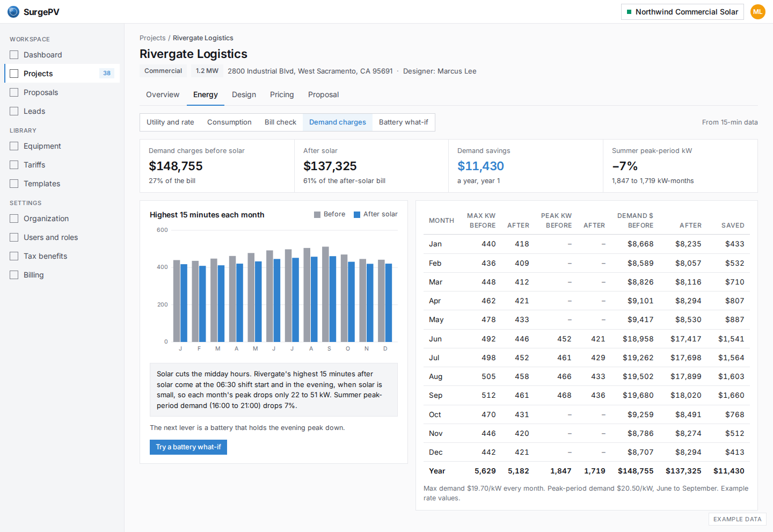Click the SurgePV logo icon
Viewport: 773px width, 532px height.
[x=13, y=12]
